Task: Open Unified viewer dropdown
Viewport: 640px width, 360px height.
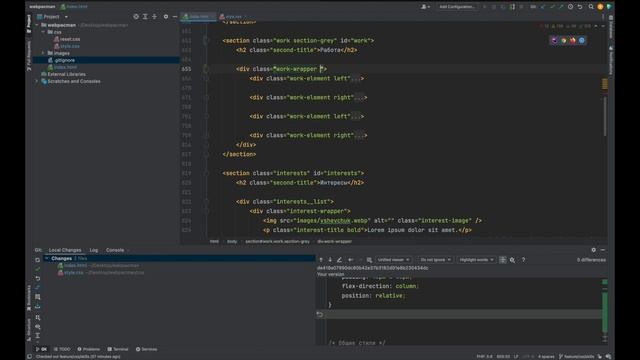Action: pyautogui.click(x=393, y=260)
